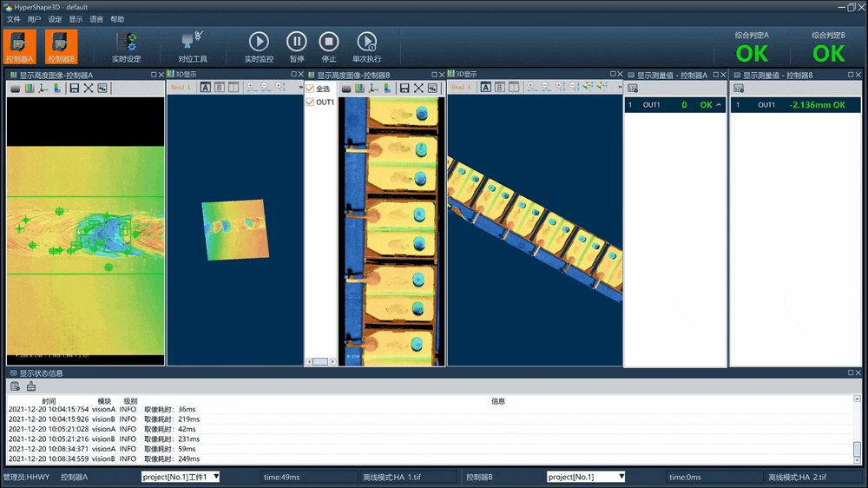Click the measurement settings icon in controller B measurement panel

coord(739,89)
